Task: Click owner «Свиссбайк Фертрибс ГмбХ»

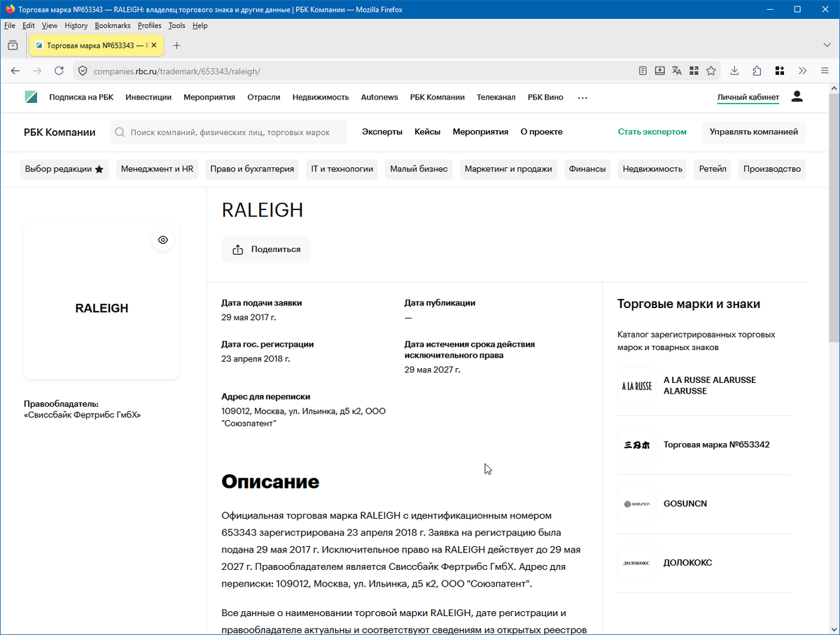Action: [83, 415]
